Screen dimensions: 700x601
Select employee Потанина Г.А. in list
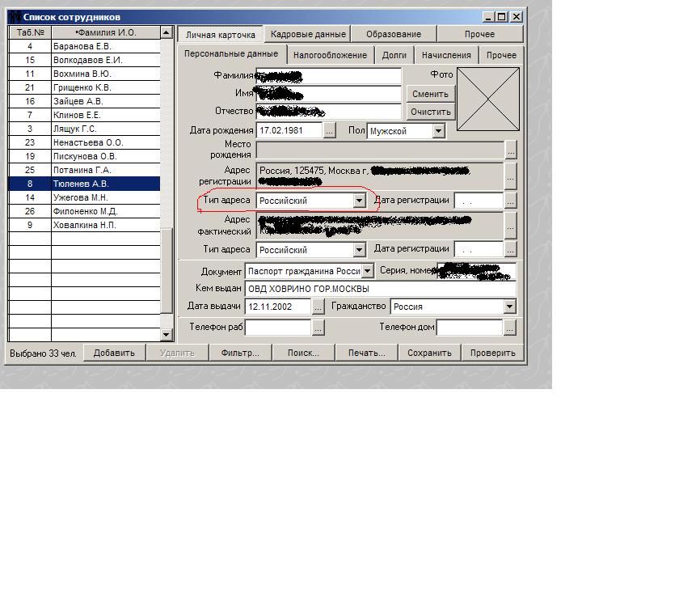81,170
